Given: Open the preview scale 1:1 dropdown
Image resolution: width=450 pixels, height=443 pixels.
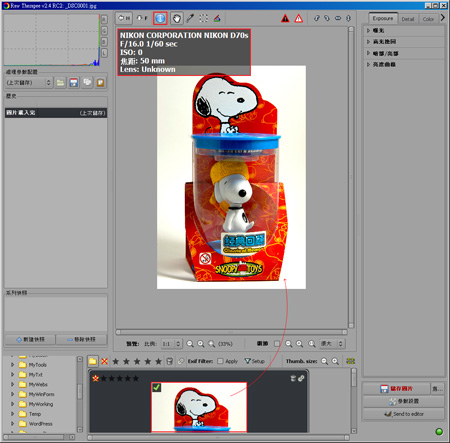Looking at the screenshot, I should 171,344.
